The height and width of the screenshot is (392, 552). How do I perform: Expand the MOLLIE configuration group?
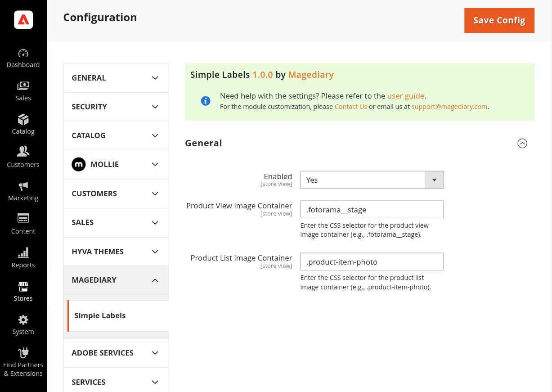(x=116, y=164)
